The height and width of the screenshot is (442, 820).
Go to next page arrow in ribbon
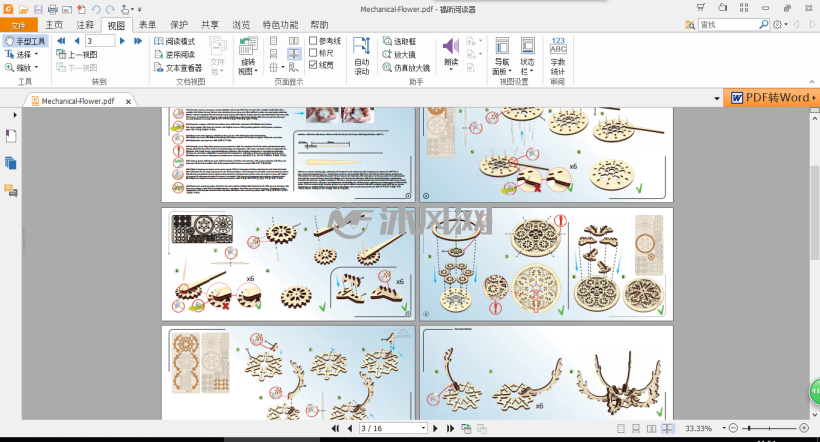[122, 41]
